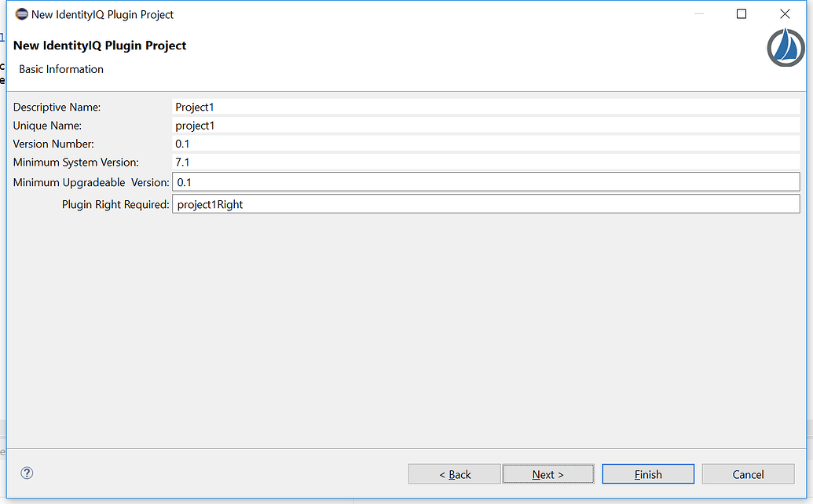Click the IdentityIQ icon in the title bar
Image resolution: width=813 pixels, height=504 pixels.
(21, 13)
